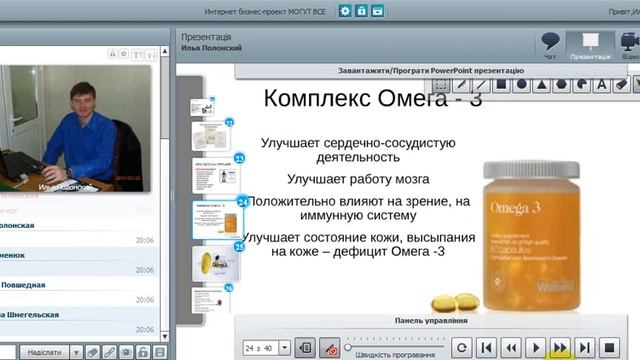Adjust the Швидкість програвання speed slider
Image resolution: width=640 pixels, height=360 pixels.
pos(348,347)
